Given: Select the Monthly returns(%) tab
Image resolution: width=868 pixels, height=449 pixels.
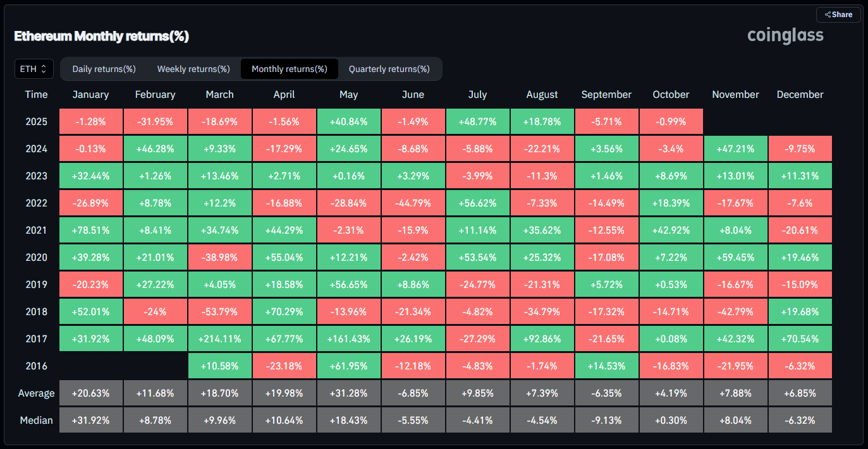Looking at the screenshot, I should [289, 69].
